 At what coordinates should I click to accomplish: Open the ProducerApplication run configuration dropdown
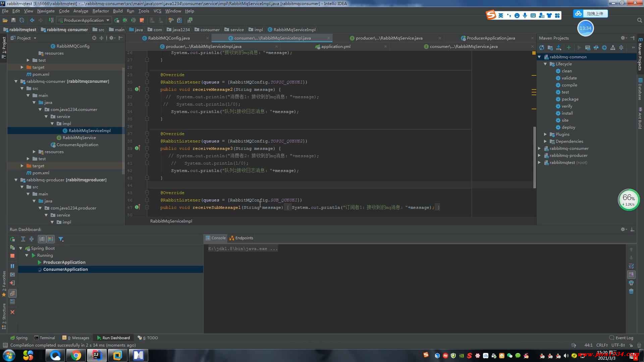[x=84, y=20]
